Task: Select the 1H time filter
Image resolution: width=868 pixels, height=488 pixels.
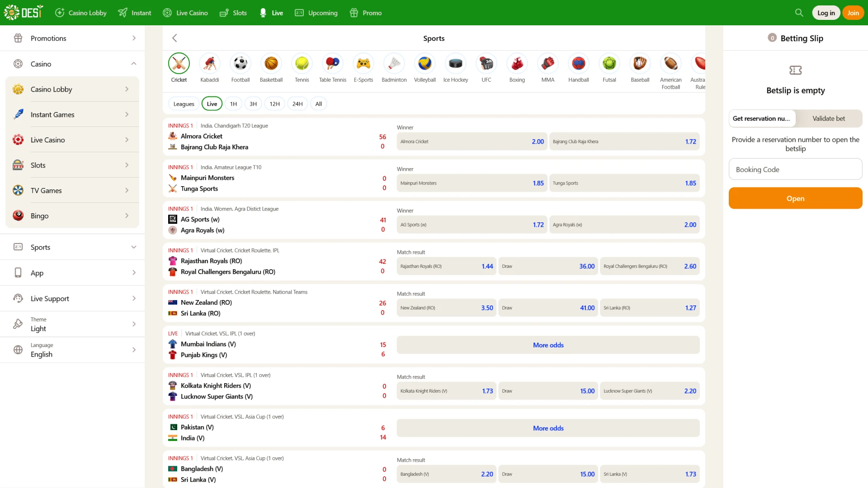Action: (x=233, y=104)
